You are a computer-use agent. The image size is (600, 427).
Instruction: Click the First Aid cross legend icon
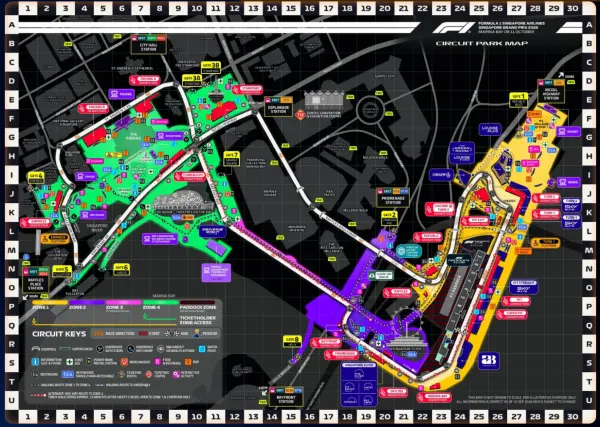(69, 362)
